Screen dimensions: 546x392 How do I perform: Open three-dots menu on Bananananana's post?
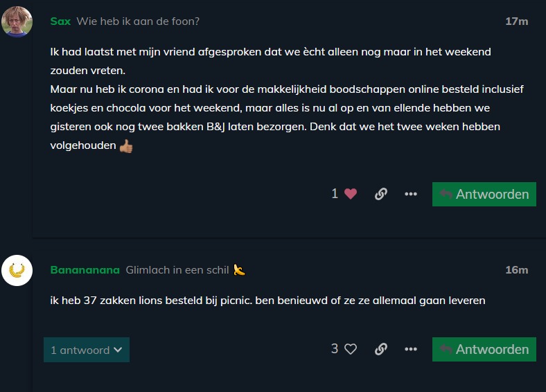click(x=411, y=349)
